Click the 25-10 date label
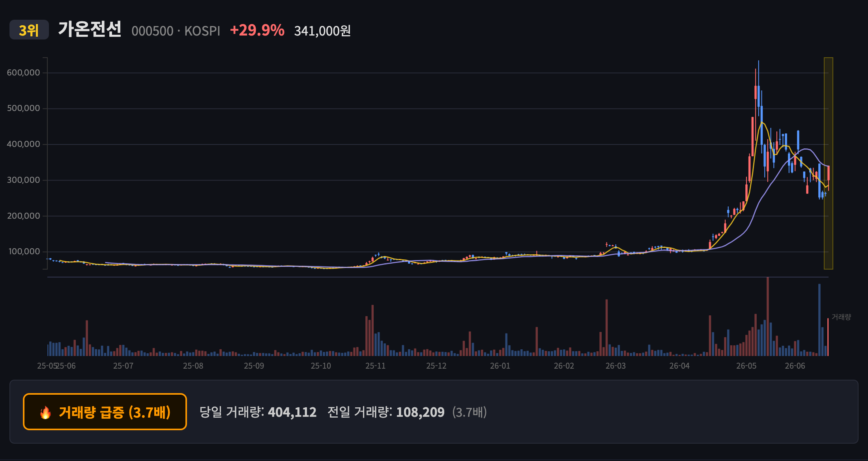 [x=321, y=366]
